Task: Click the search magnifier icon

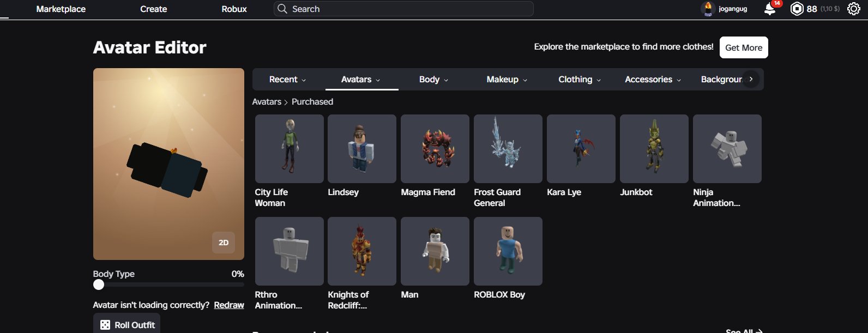Action: [282, 9]
